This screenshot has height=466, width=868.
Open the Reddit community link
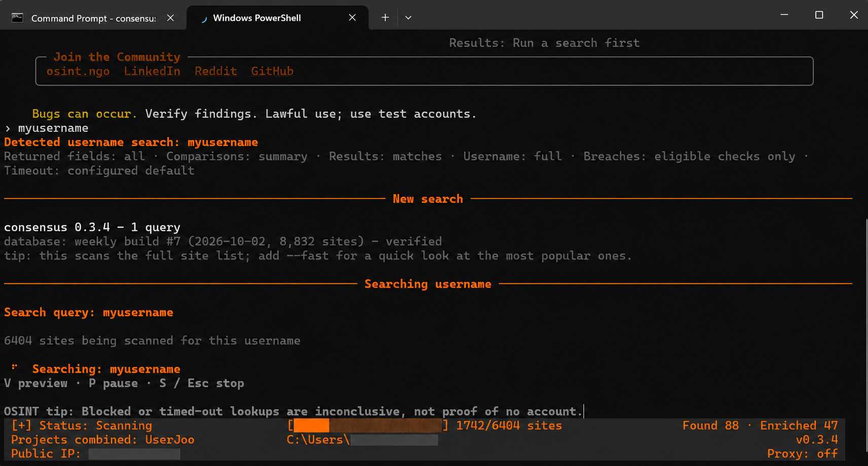click(x=215, y=71)
